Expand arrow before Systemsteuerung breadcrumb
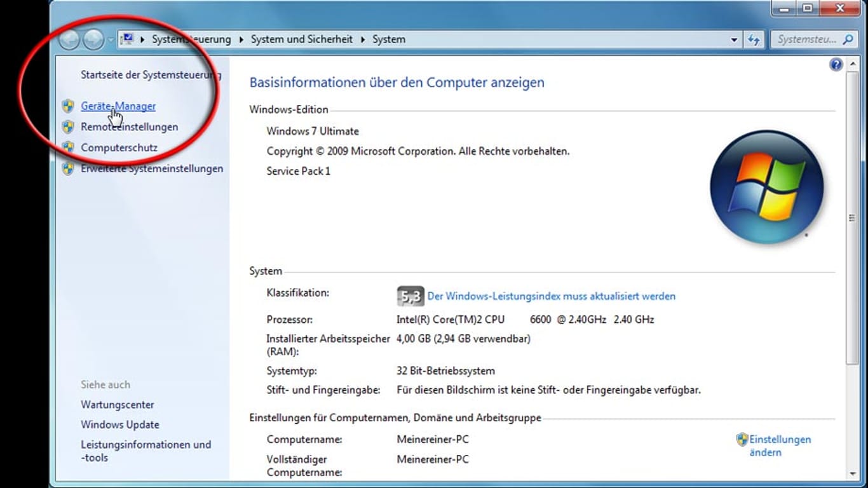Viewport: 868px width, 488px height. tap(142, 39)
